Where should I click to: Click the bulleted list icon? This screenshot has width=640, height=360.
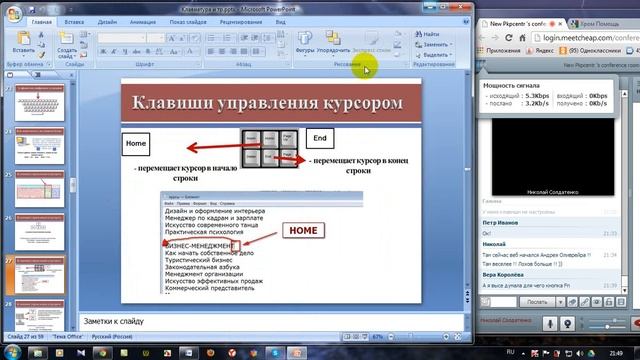click(211, 38)
